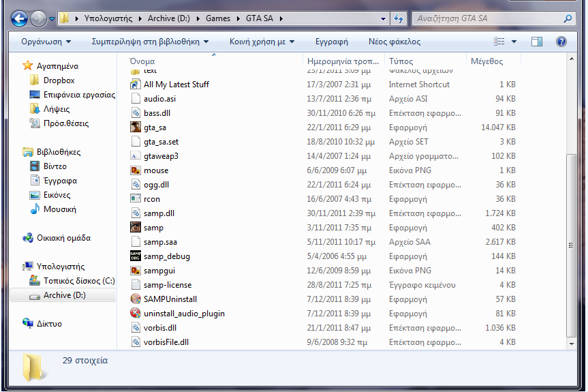The image size is (588, 392).
Task: Toggle the preview pane icon
Action: (x=537, y=42)
